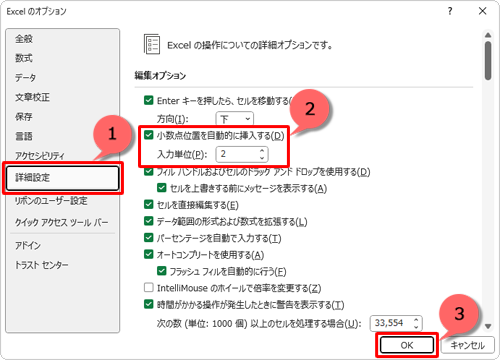Go to 文章校正 settings

click(x=32, y=97)
